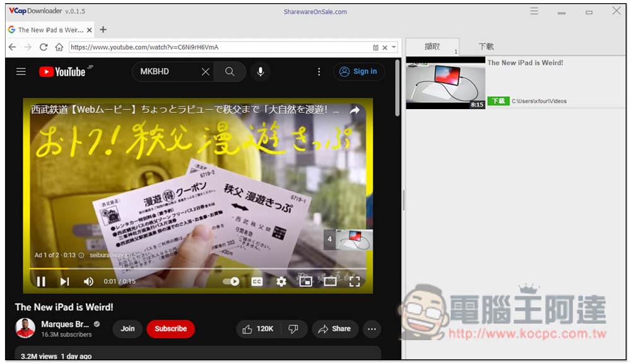Switch to the 下載 tab
The width and height of the screenshot is (631, 364).
click(x=486, y=47)
